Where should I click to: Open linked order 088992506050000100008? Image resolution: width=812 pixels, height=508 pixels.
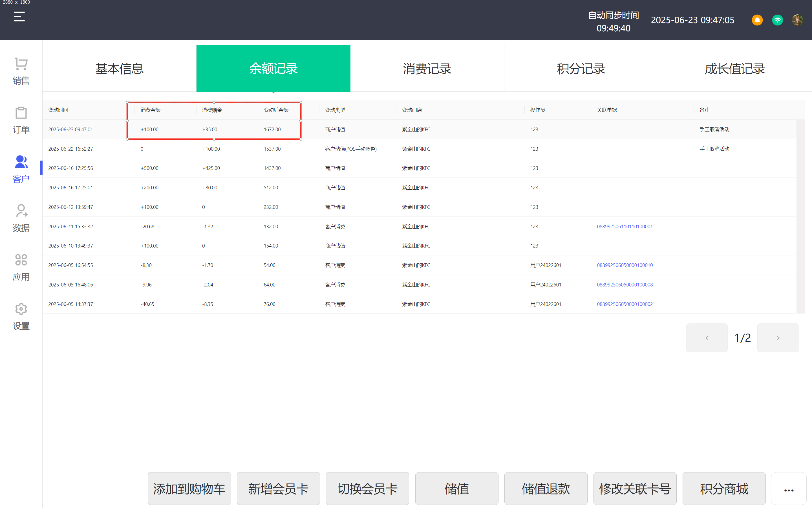[x=625, y=284]
